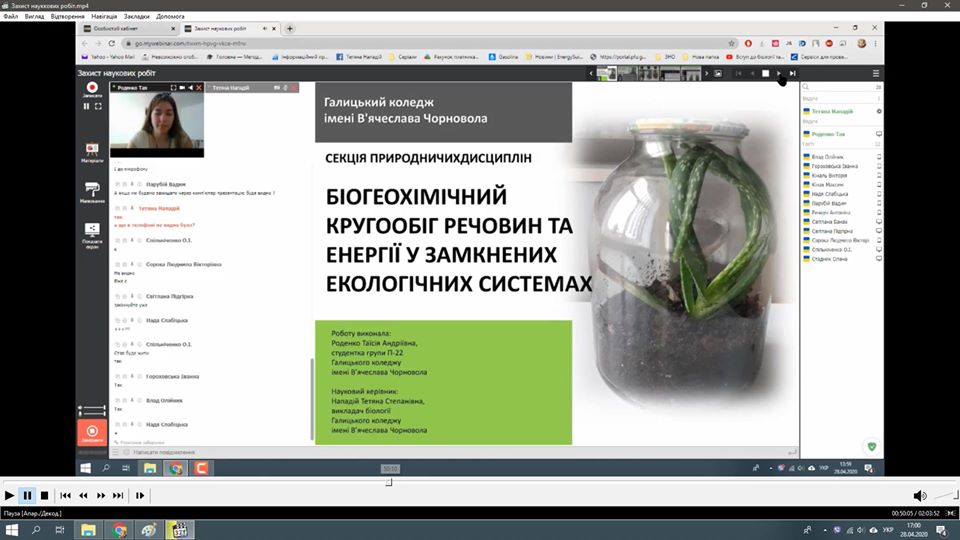Open the Файл menu

point(10,17)
